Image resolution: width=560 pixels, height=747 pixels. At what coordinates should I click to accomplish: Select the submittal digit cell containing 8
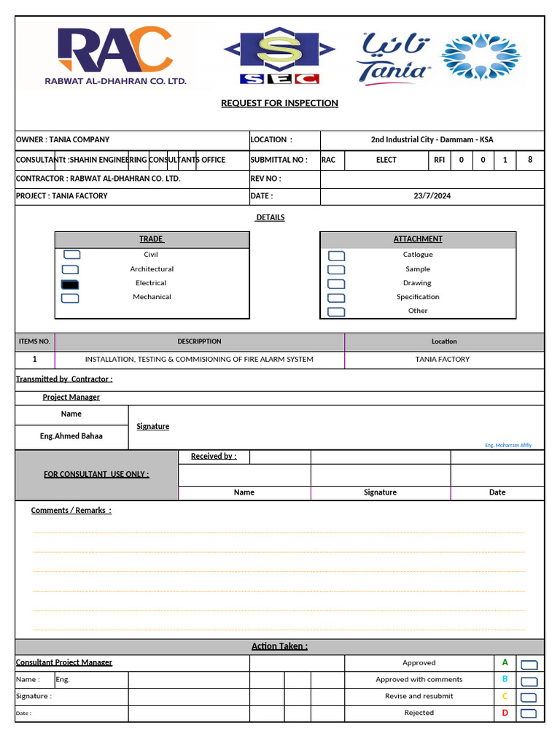(x=530, y=160)
